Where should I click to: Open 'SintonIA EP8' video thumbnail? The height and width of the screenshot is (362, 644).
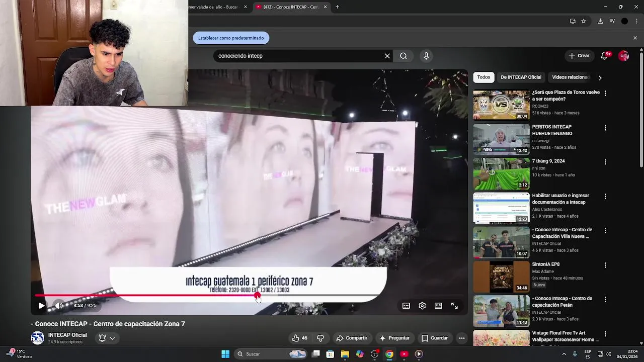tap(501, 277)
